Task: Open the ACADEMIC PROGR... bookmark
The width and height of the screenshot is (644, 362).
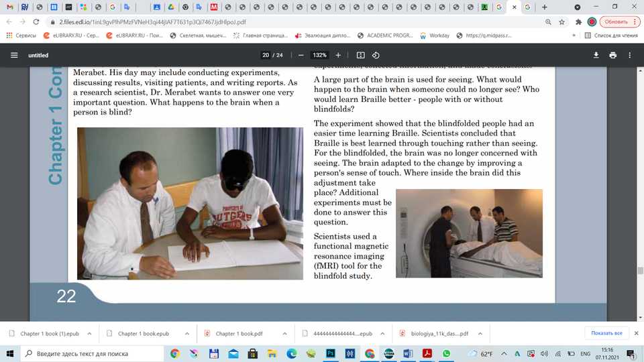Action: pyautogui.click(x=385, y=36)
